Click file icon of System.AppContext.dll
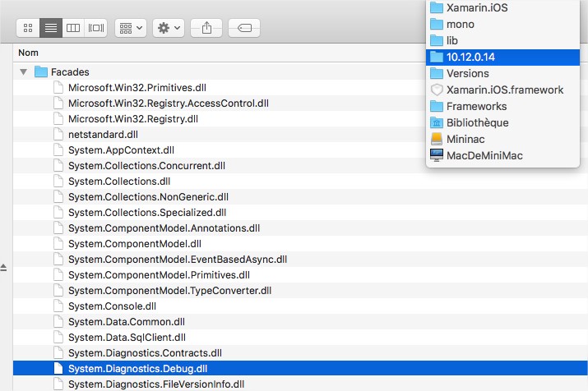Viewport: 588px width, 391px height. tap(58, 149)
